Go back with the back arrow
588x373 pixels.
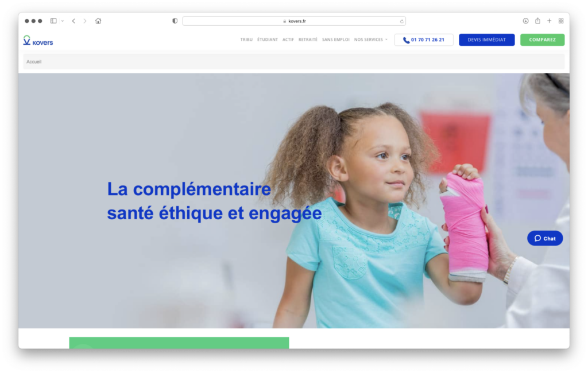click(x=73, y=21)
